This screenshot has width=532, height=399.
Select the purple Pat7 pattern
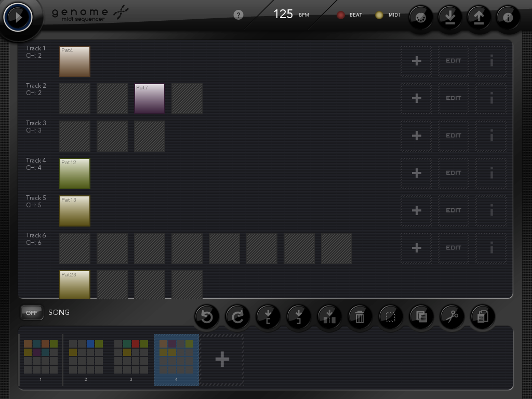(150, 99)
